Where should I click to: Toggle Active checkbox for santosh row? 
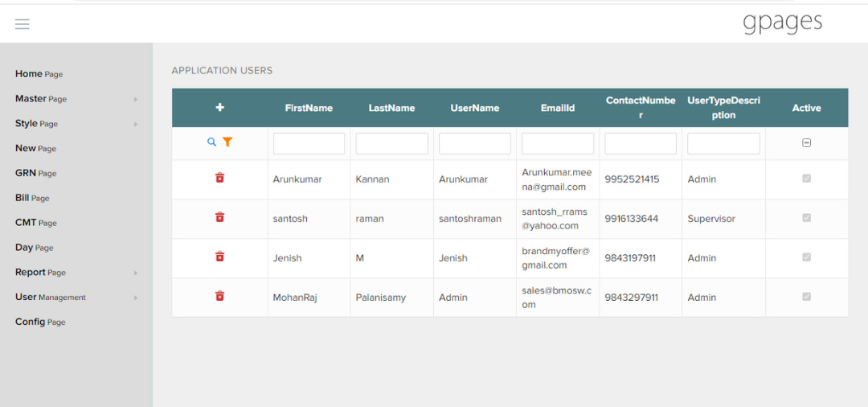coord(807,218)
